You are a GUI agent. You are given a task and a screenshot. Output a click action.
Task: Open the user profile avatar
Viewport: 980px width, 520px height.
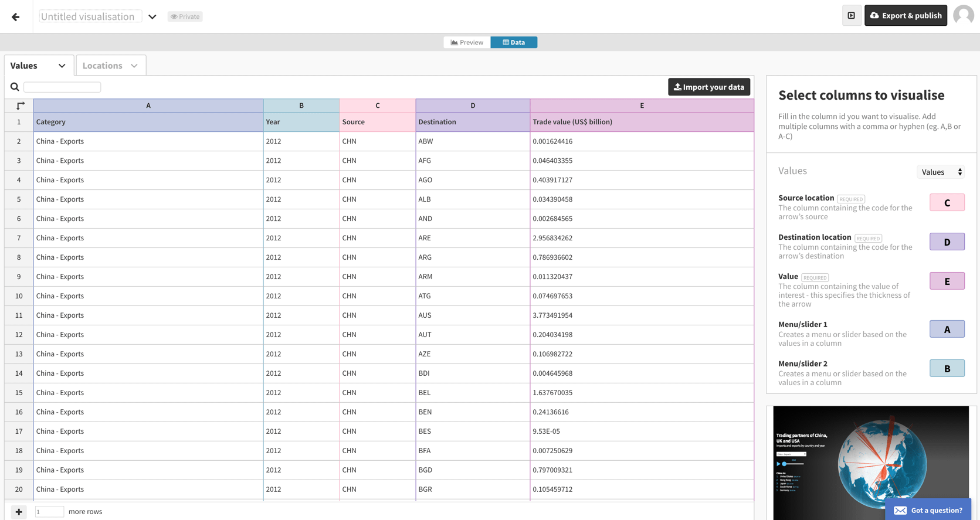(963, 16)
